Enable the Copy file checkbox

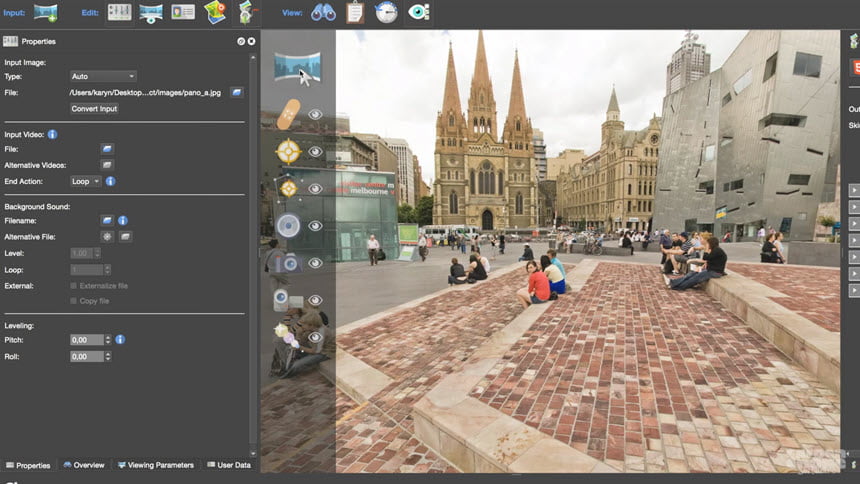pyautogui.click(x=73, y=301)
